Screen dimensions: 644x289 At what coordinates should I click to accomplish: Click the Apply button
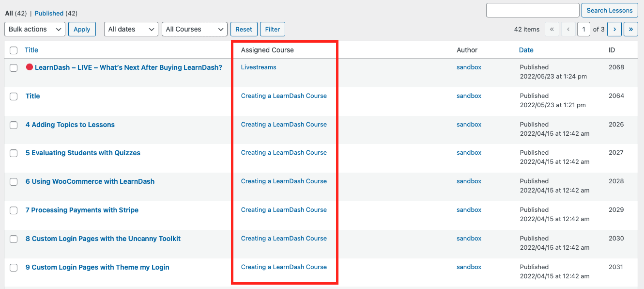tap(82, 29)
